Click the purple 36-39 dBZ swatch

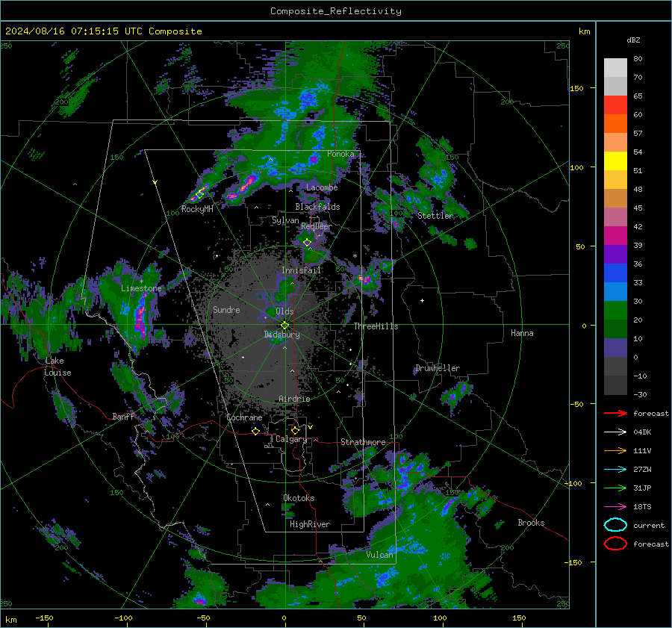click(615, 255)
